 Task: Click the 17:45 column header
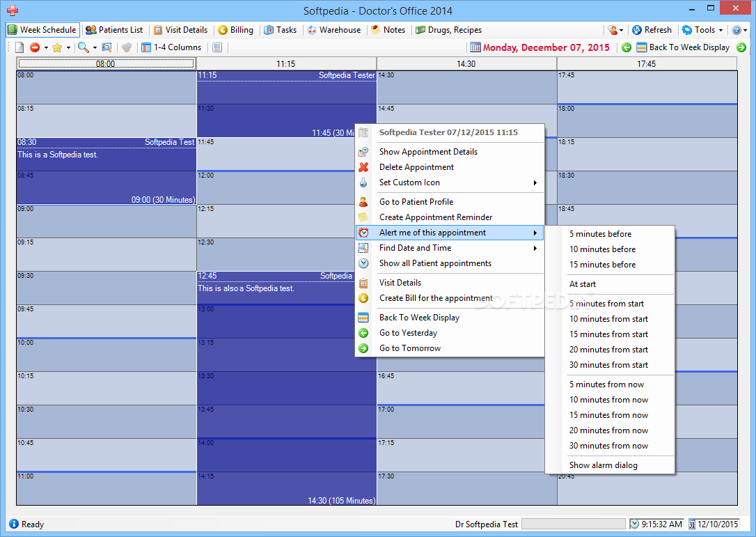click(x=647, y=63)
